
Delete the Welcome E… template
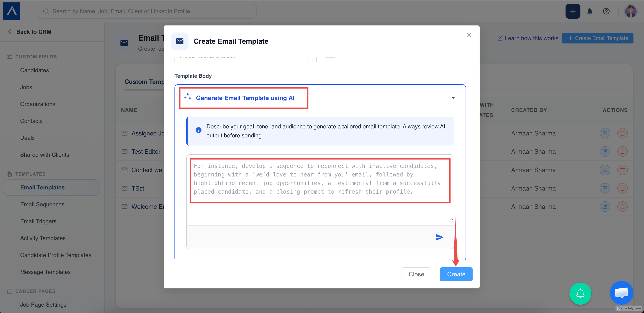[x=622, y=207]
